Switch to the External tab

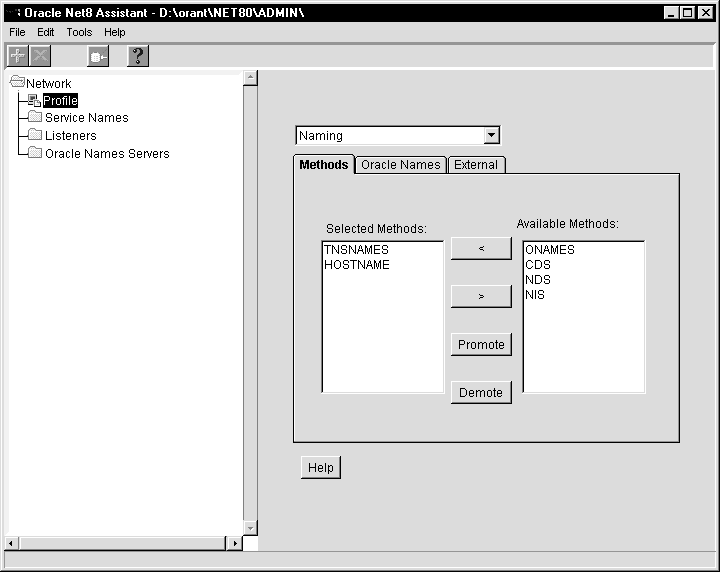point(476,165)
